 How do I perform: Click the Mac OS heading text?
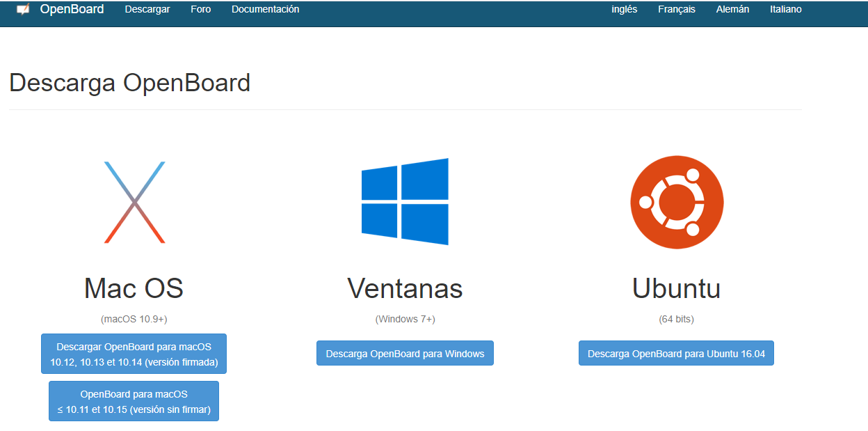click(x=134, y=288)
